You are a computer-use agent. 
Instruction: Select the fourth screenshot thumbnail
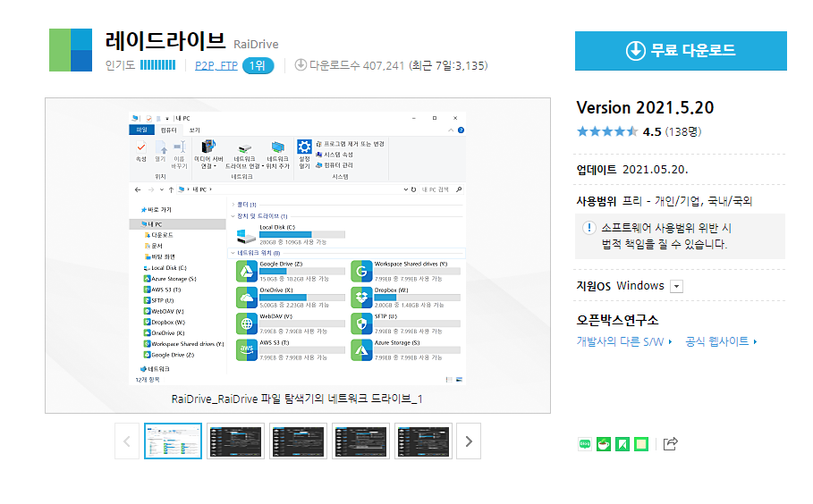click(x=360, y=441)
